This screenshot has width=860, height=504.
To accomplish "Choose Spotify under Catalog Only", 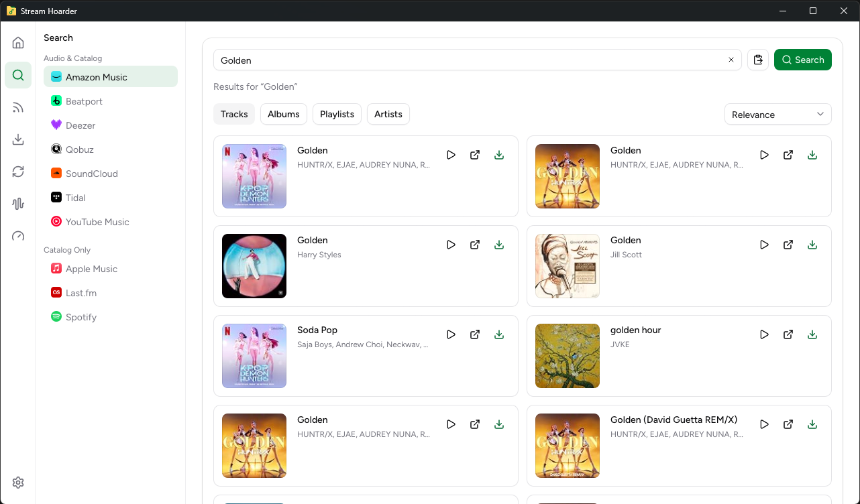I will 111,317.
